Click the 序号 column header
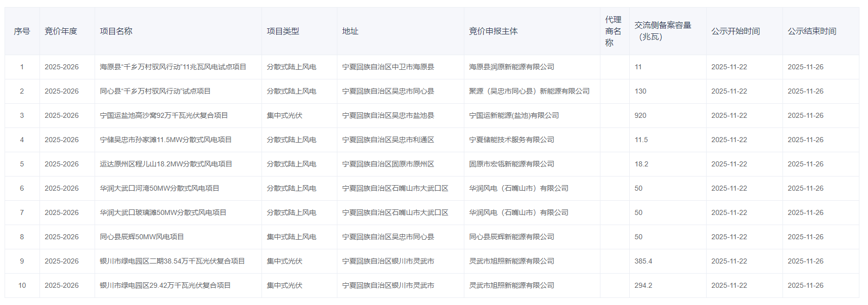This screenshot has width=868, height=305. click(22, 31)
